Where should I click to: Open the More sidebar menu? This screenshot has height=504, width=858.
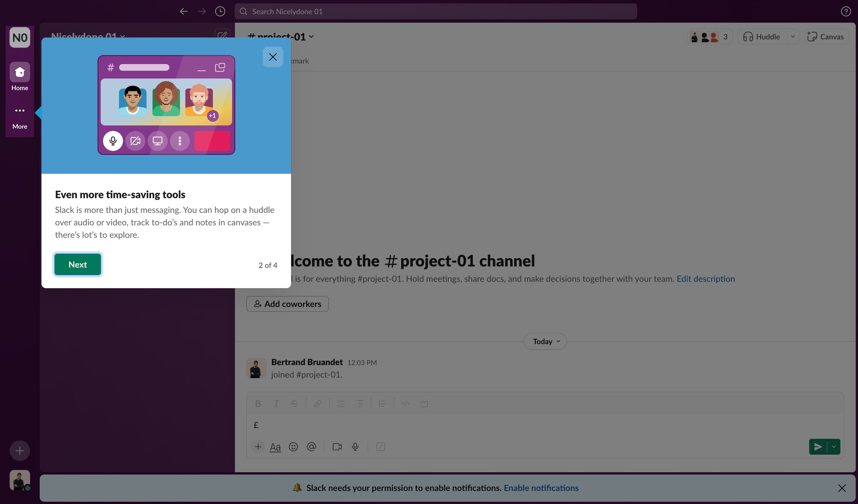coord(20,117)
